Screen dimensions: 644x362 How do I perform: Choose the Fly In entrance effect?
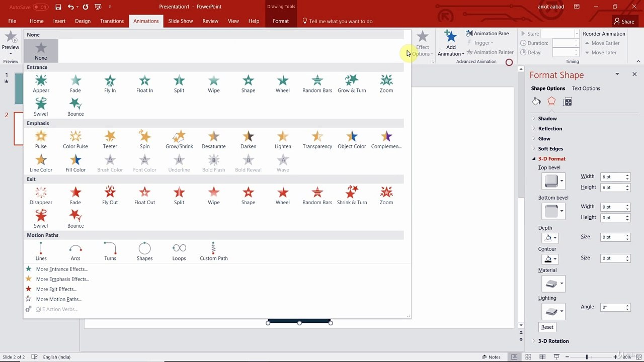[110, 83]
